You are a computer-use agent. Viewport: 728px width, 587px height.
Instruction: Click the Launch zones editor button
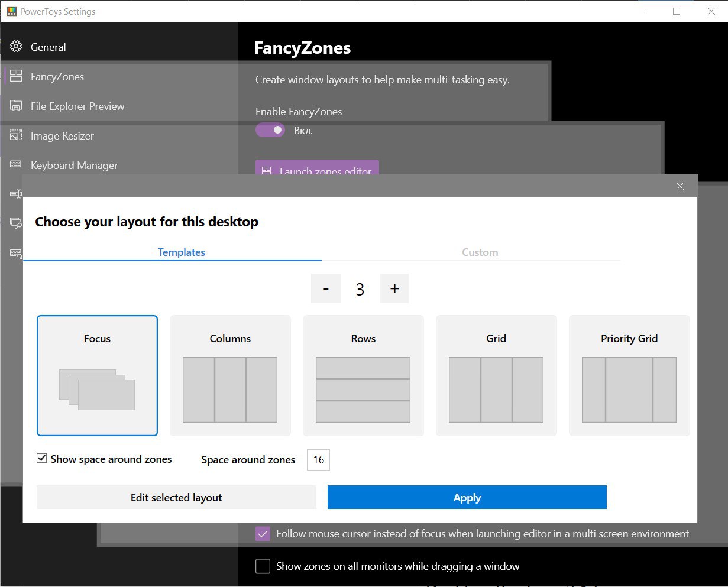tap(317, 168)
